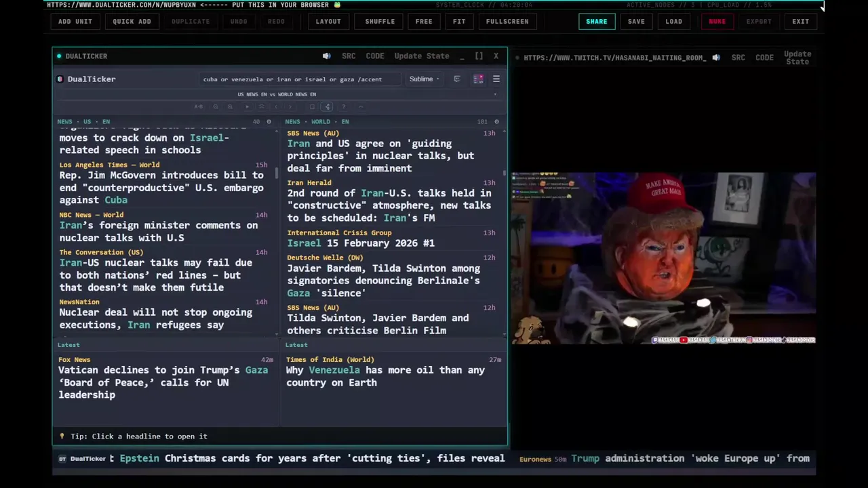Select the FIT layout mode
This screenshot has height=488, width=868.
[x=459, y=21]
